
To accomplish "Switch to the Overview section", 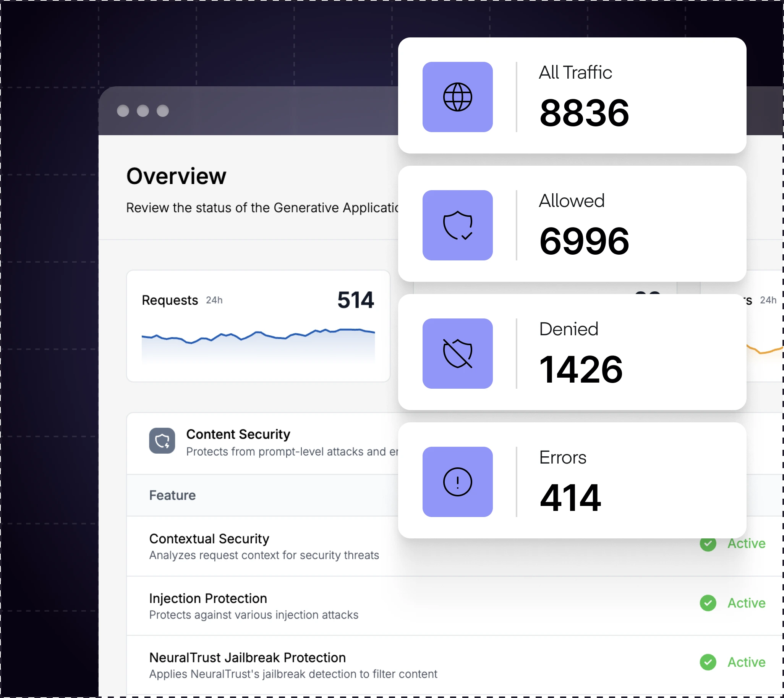I will pyautogui.click(x=176, y=176).
